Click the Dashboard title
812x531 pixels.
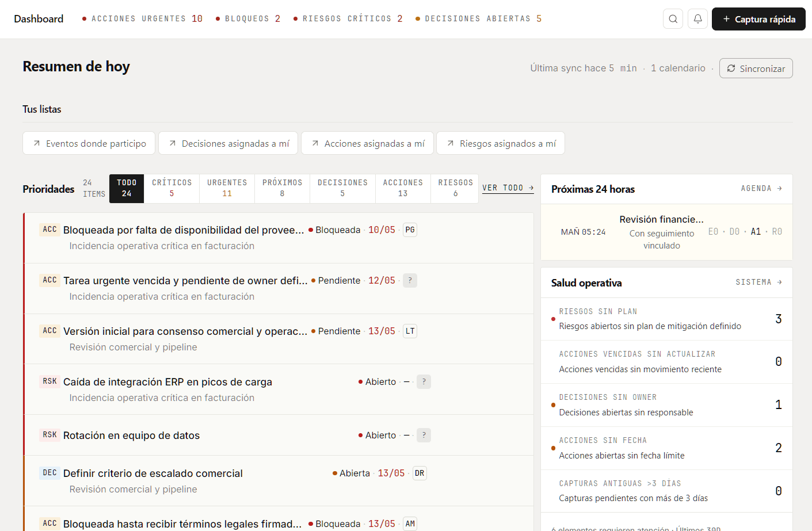coord(39,19)
